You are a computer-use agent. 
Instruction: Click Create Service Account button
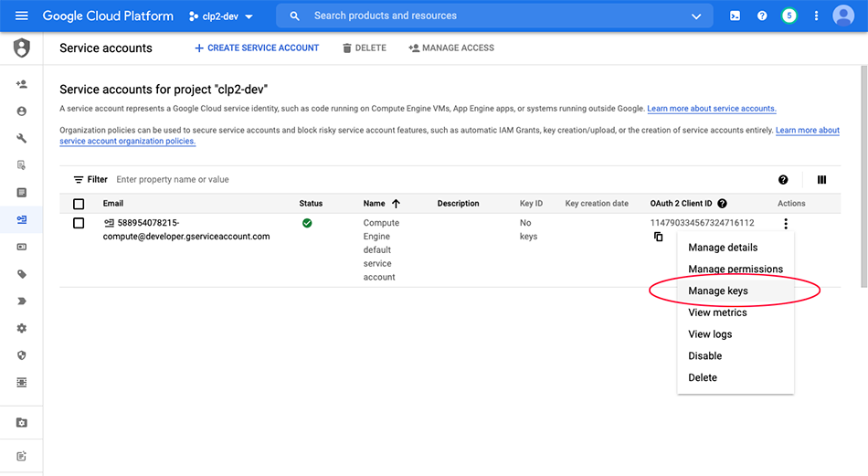(x=257, y=48)
